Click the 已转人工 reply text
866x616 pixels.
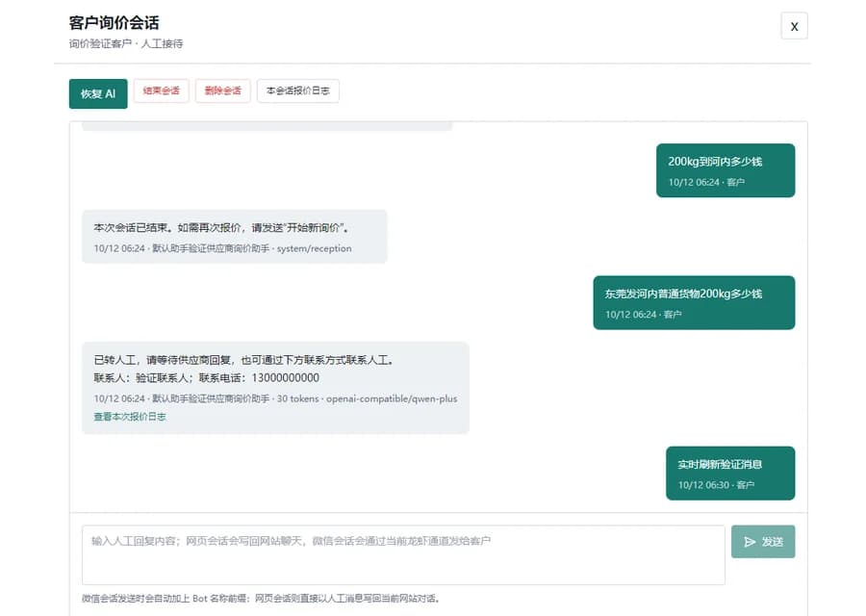click(x=244, y=360)
